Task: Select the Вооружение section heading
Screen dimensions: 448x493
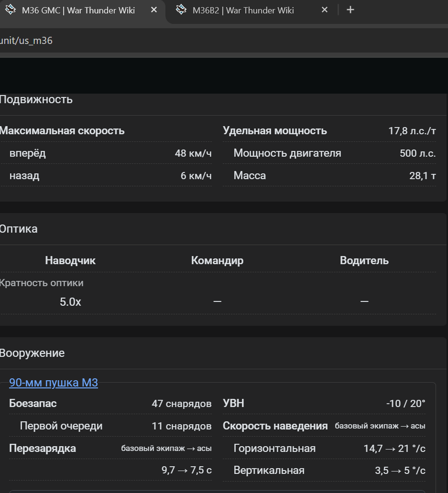Action: point(32,353)
